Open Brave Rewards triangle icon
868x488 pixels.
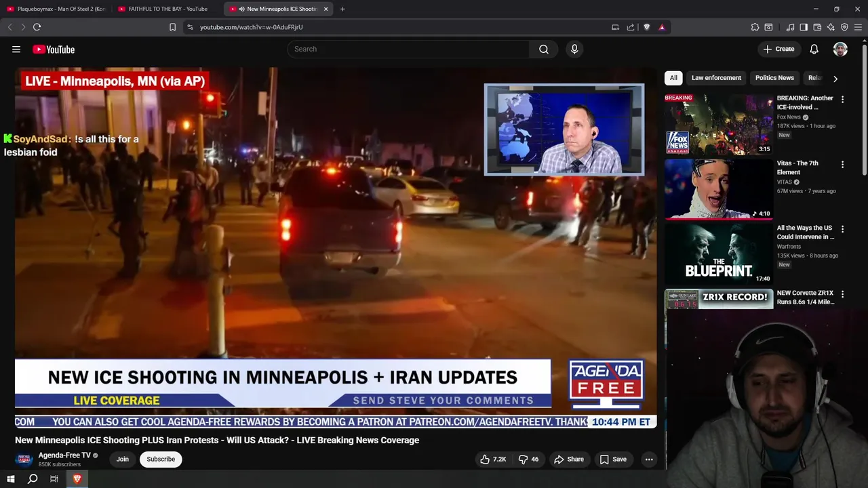point(662,27)
